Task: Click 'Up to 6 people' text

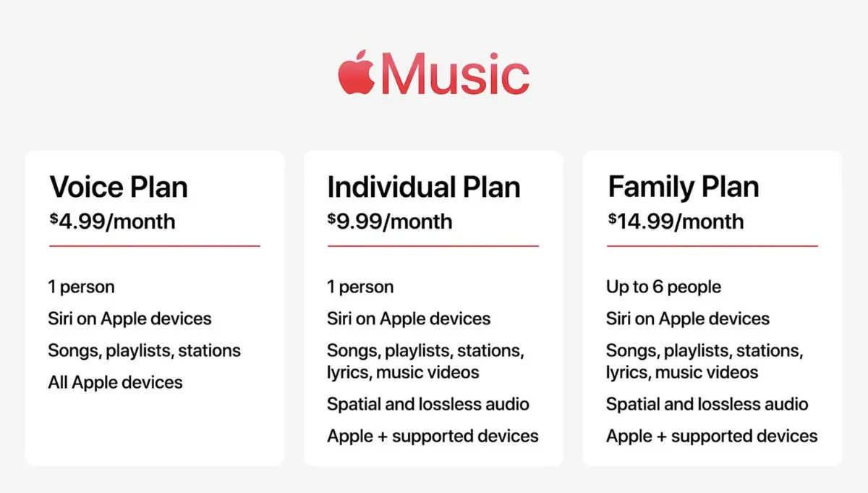Action: (663, 287)
